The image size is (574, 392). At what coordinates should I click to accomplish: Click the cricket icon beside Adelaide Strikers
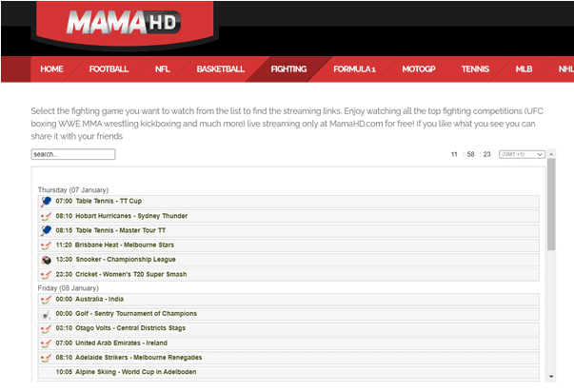46,358
